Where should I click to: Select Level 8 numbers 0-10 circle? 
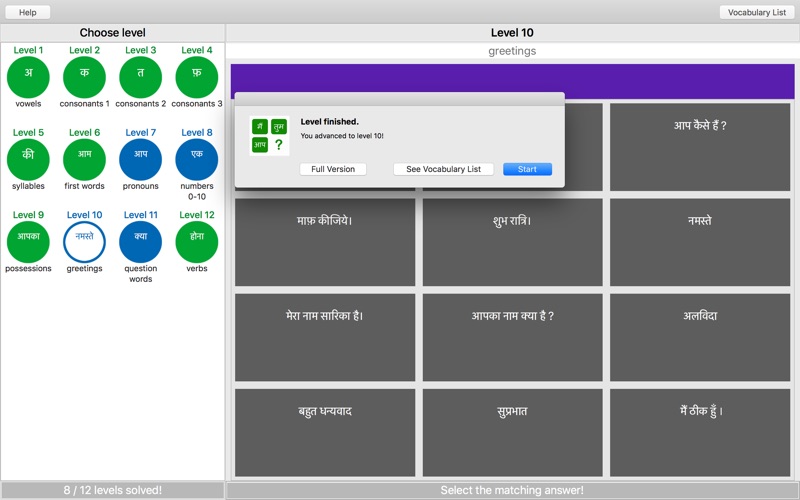pyautogui.click(x=196, y=160)
